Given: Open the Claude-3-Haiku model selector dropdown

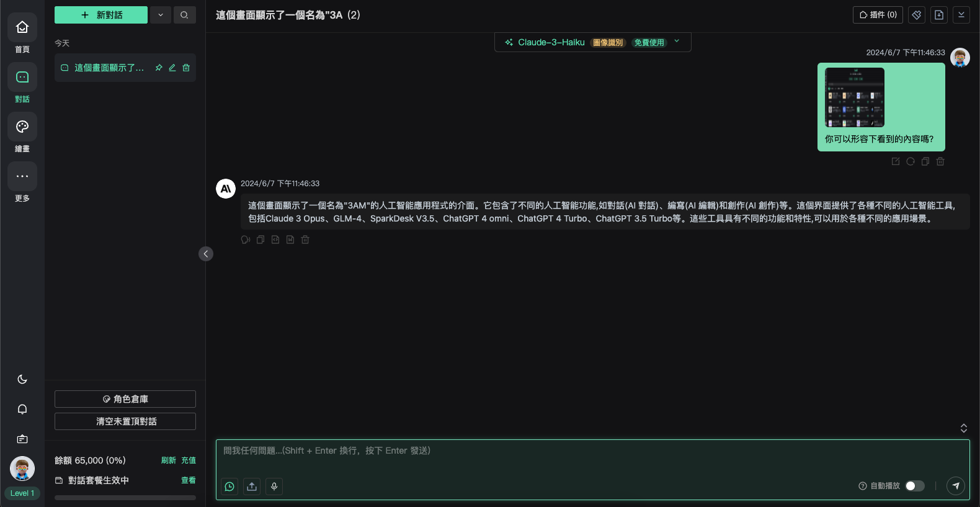Looking at the screenshot, I should (x=593, y=42).
